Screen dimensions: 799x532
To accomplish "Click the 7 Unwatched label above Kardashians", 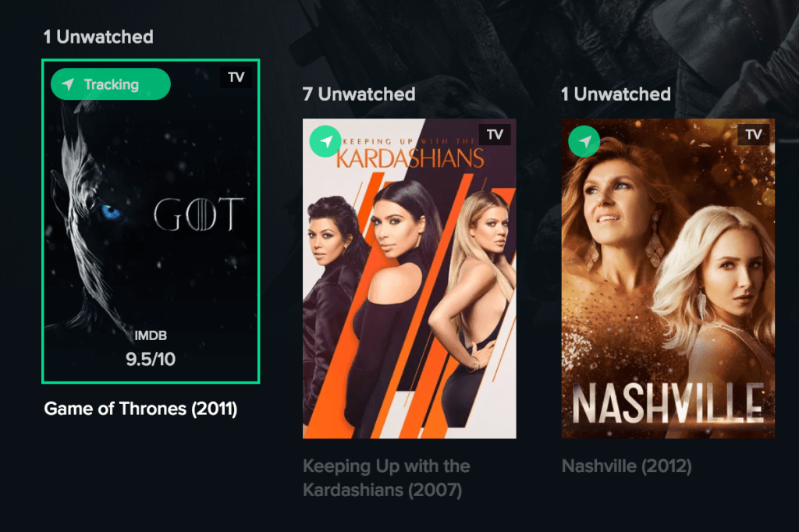I will (359, 94).
